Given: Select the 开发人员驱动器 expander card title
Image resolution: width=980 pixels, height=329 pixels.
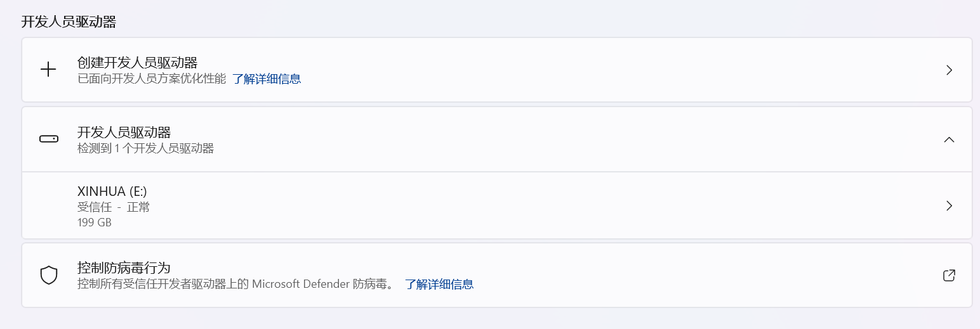Looking at the screenshot, I should (x=124, y=132).
